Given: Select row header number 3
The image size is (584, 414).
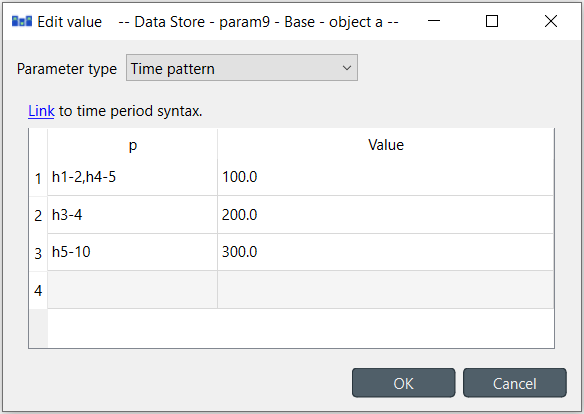Looking at the screenshot, I should pyautogui.click(x=38, y=253).
